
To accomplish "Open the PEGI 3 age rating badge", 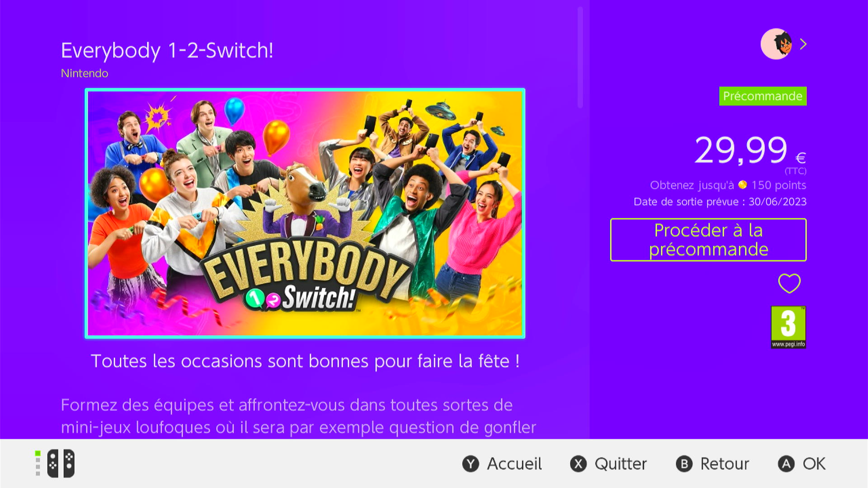I will pos(788,327).
